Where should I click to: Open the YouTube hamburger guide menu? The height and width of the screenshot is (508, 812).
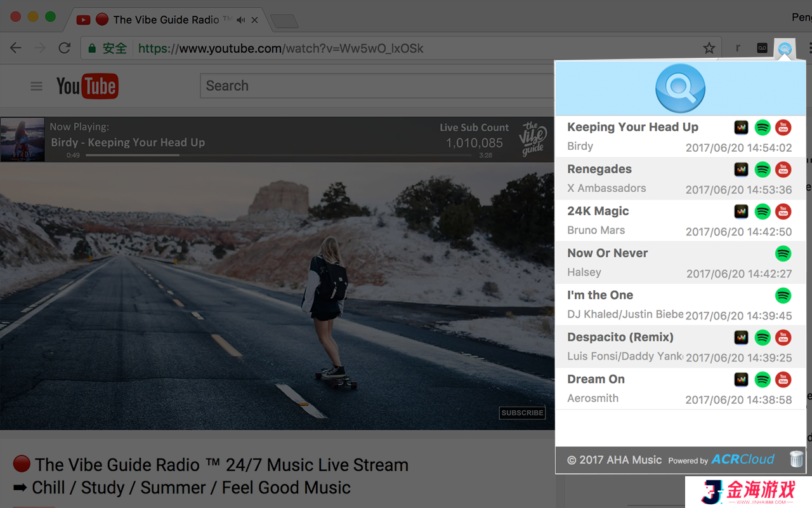(37, 86)
